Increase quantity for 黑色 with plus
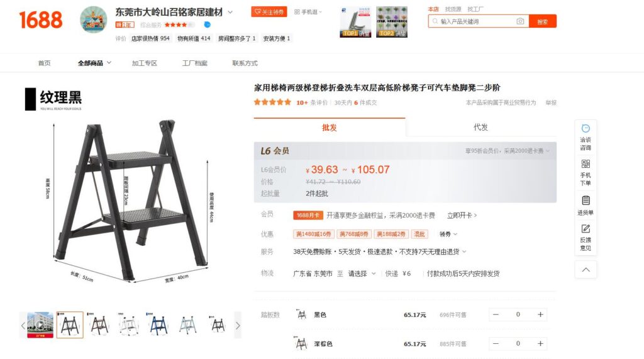This screenshot has height=359, width=644. [540, 314]
